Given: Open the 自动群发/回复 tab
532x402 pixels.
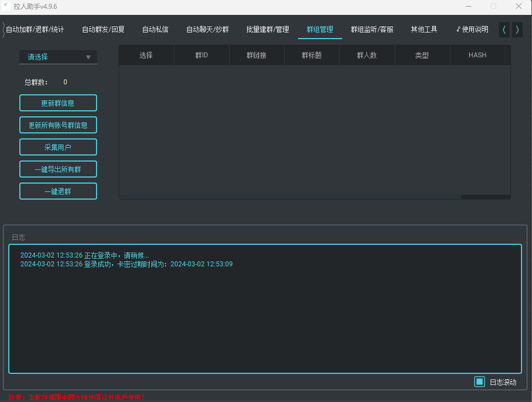Looking at the screenshot, I should click(x=103, y=30).
